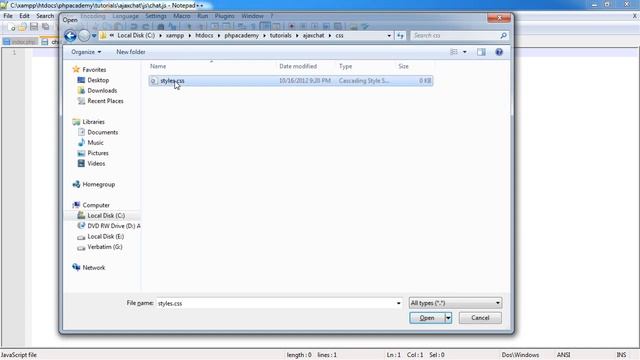This screenshot has width=640, height=360.
Task: Sort files by Name column
Action: (158, 66)
